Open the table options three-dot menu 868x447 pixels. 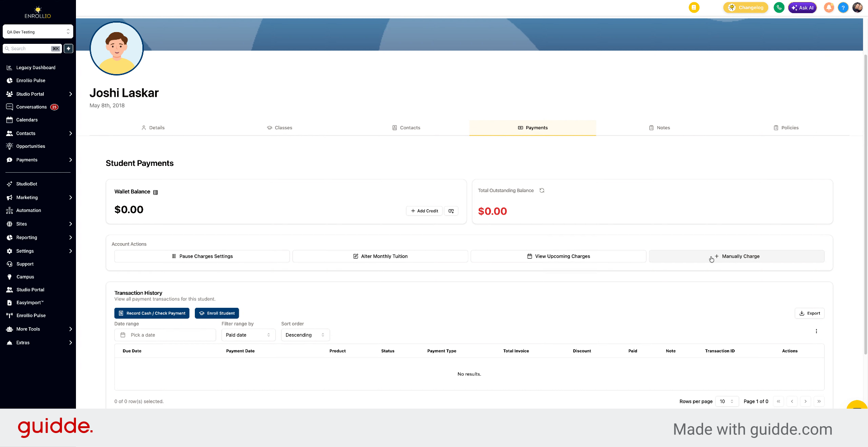pos(816,331)
